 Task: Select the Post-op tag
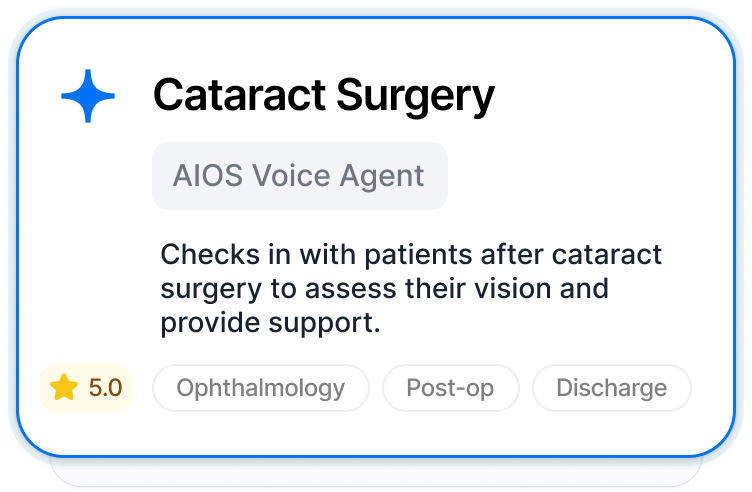450,388
